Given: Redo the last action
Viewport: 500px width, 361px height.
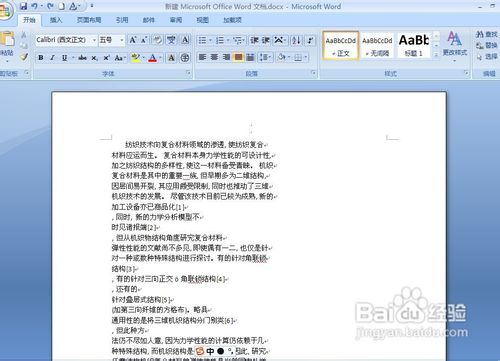Looking at the screenshot, I should coord(50,6).
